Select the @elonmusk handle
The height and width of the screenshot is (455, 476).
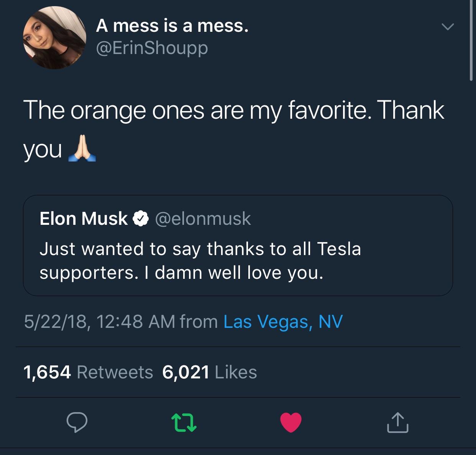point(203,218)
